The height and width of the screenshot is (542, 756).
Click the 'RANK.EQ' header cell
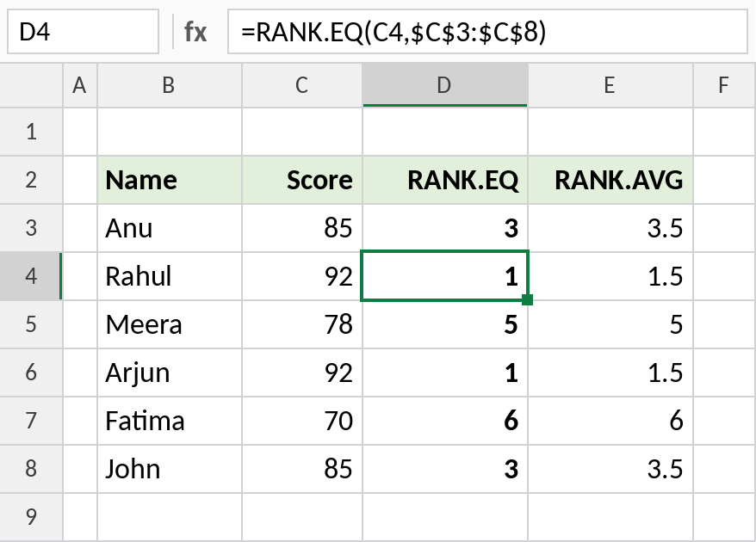[445, 180]
